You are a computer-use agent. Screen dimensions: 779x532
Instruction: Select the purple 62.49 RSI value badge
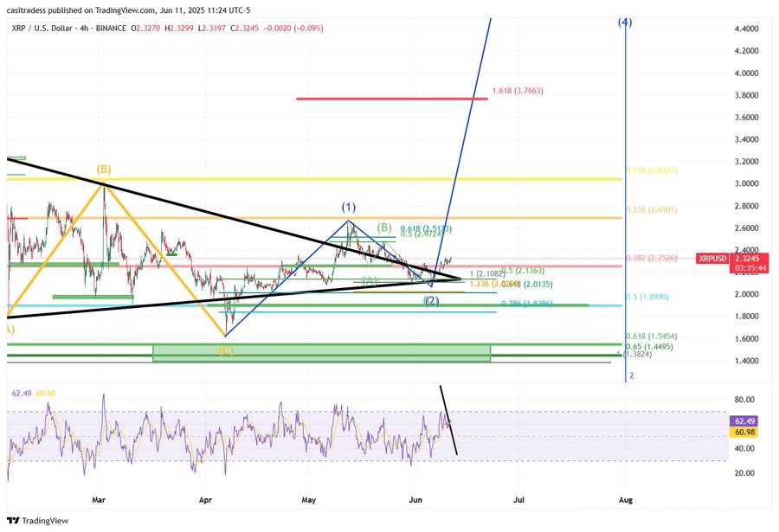coord(743,421)
